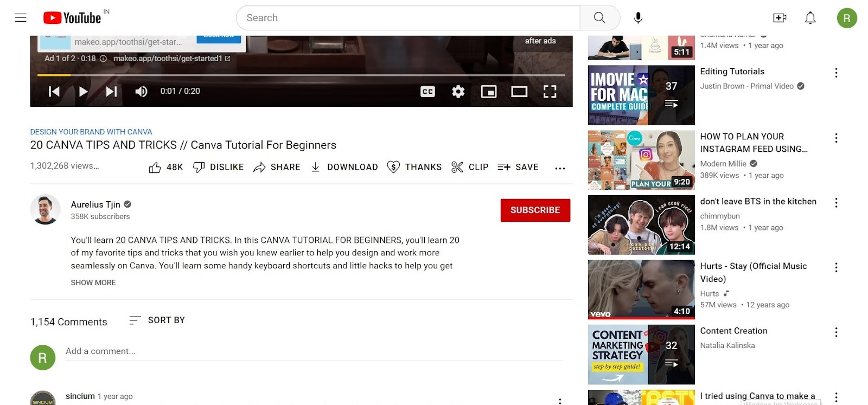Open more actions ellipsis under video
Viewport: 868px width, 405px height.
pyautogui.click(x=560, y=168)
